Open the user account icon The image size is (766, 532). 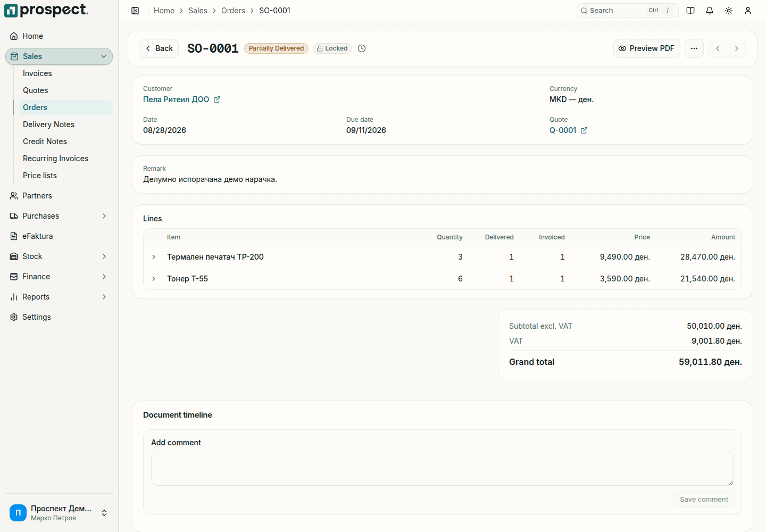(748, 11)
